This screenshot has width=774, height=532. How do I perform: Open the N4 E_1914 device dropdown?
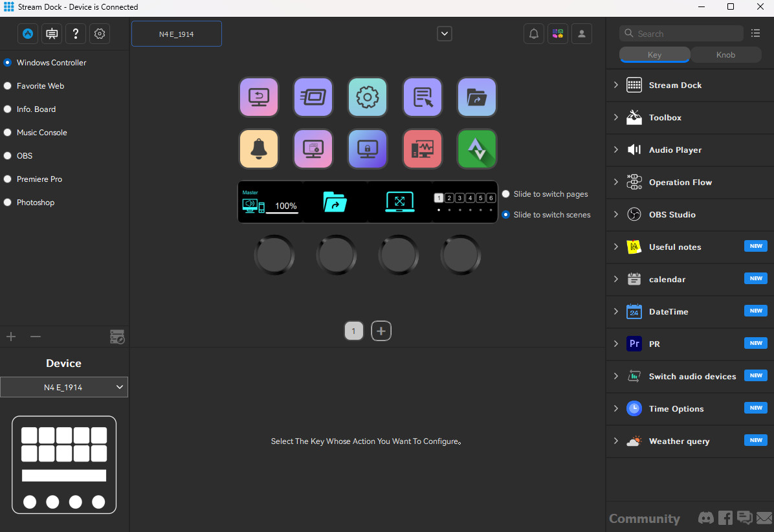64,387
